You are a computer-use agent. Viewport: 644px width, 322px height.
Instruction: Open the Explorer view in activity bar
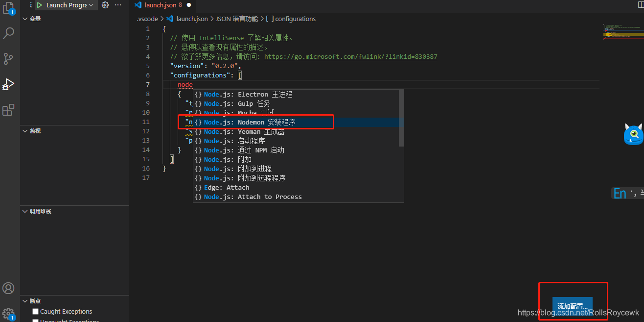[8, 8]
